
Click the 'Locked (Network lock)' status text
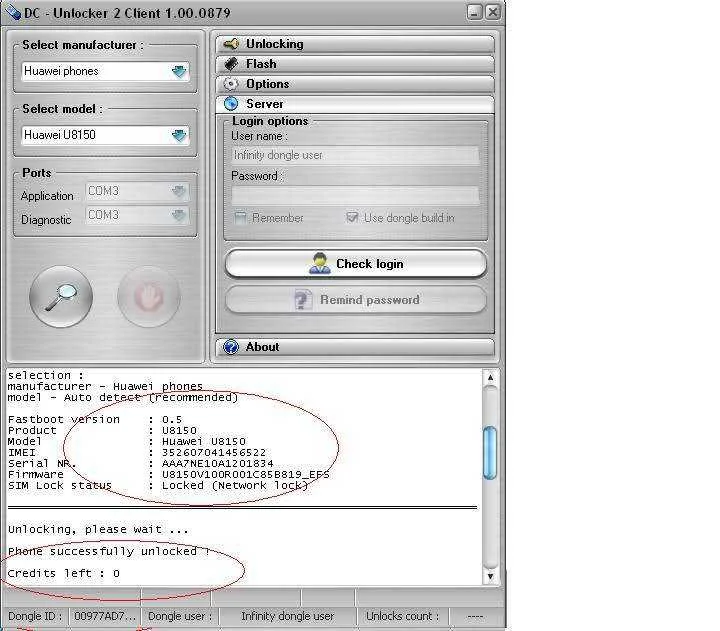(x=235, y=485)
